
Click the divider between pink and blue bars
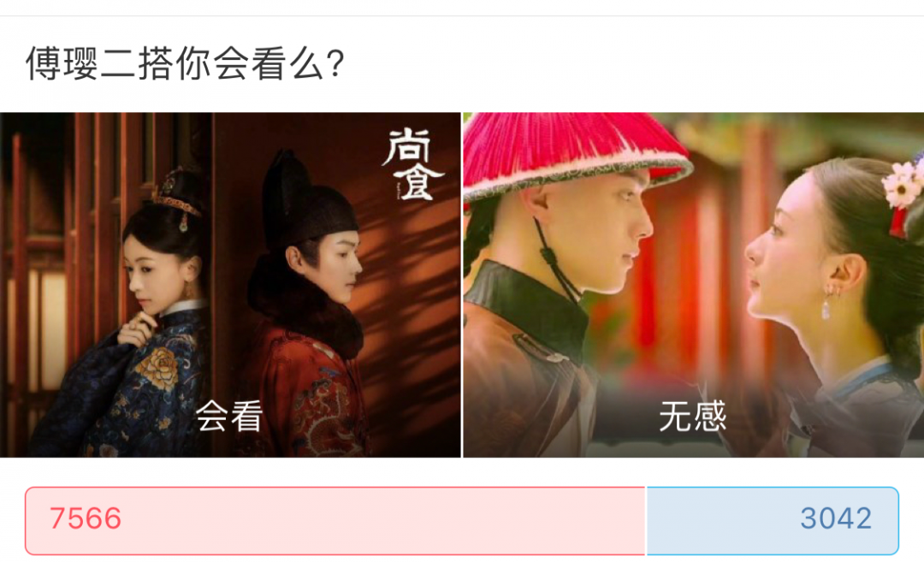[x=647, y=521]
